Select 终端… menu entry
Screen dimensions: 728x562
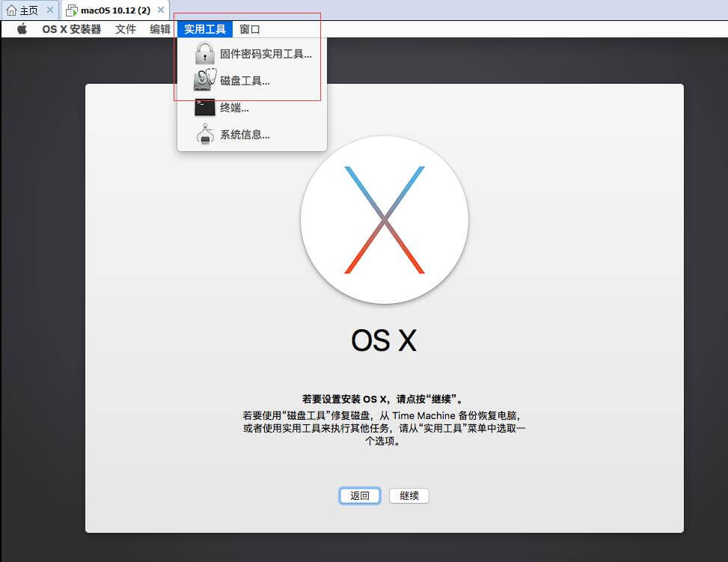(252, 107)
